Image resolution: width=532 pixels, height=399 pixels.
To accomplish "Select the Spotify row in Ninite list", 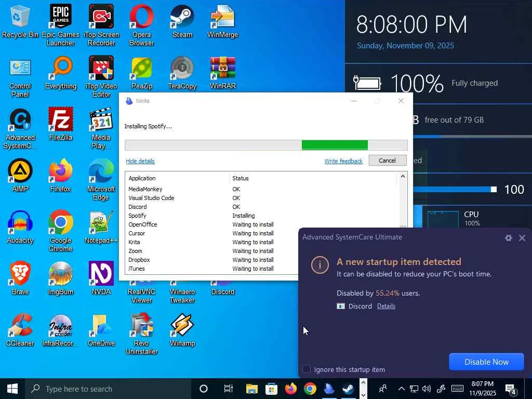I will coord(262,216).
